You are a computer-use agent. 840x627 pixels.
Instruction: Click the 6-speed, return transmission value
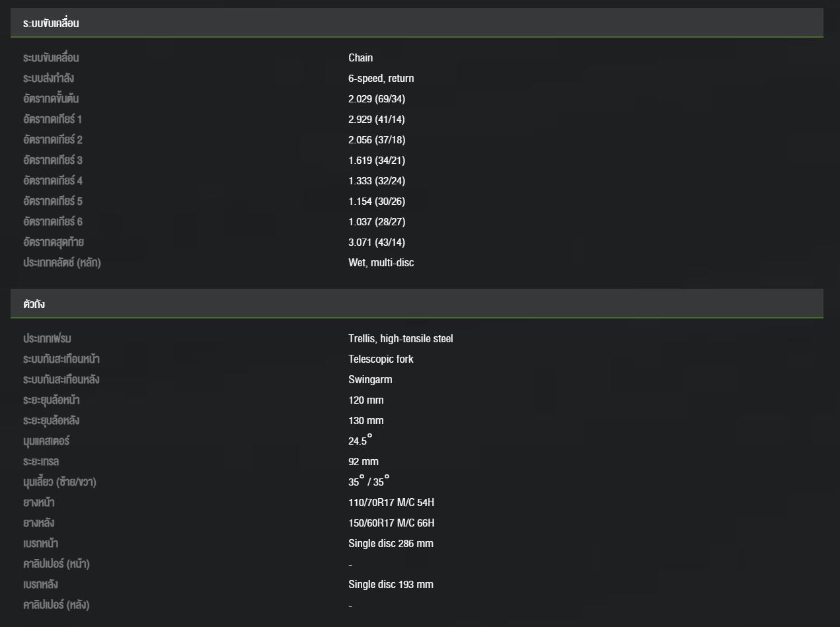point(381,79)
